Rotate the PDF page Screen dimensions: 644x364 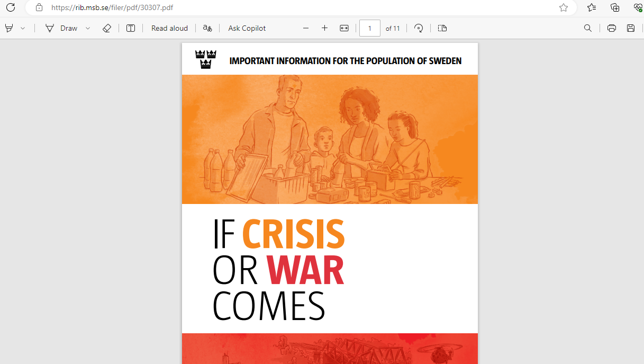[x=419, y=28]
